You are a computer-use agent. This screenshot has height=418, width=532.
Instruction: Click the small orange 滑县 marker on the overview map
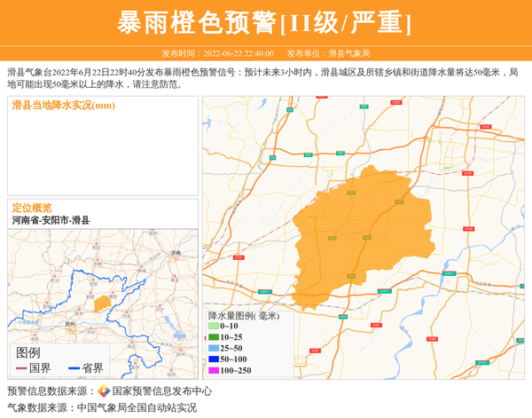point(103,304)
